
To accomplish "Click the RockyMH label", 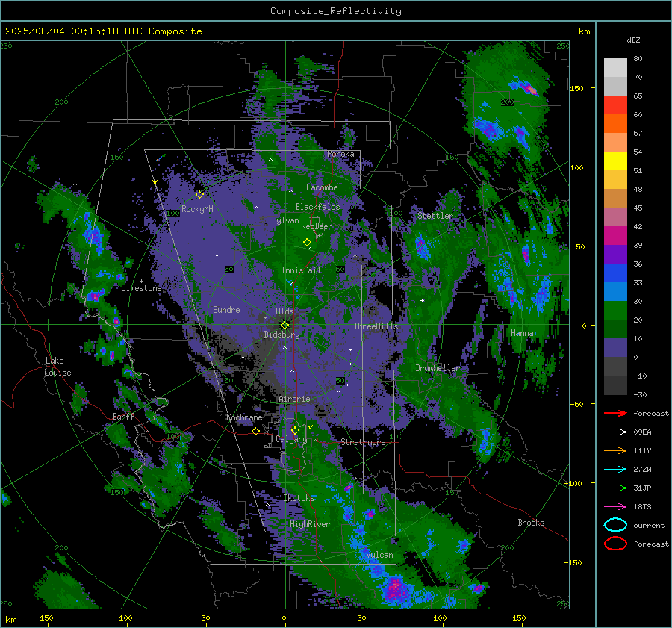I will click(x=197, y=209).
